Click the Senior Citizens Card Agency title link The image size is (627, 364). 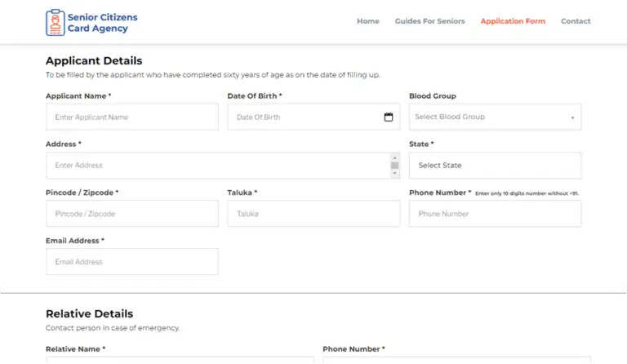[102, 23]
